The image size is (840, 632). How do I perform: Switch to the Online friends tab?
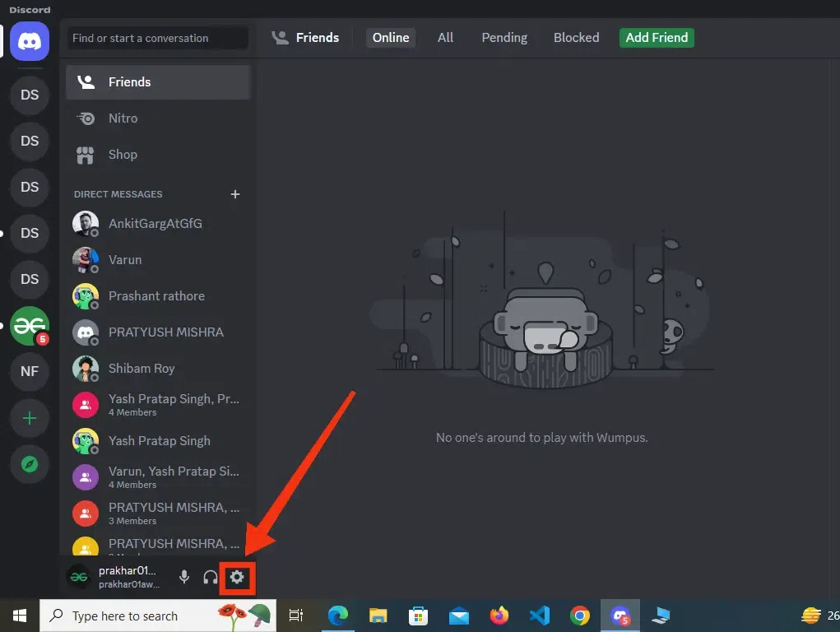click(x=391, y=38)
